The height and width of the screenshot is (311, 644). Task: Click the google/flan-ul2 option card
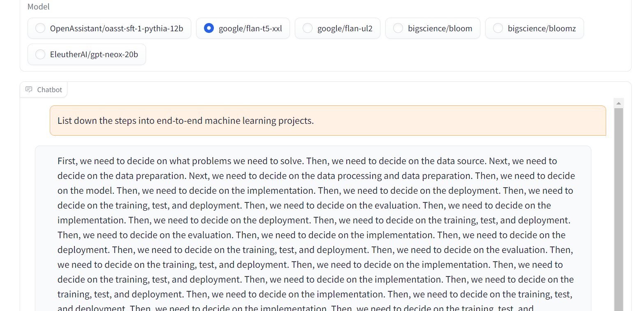tap(337, 28)
